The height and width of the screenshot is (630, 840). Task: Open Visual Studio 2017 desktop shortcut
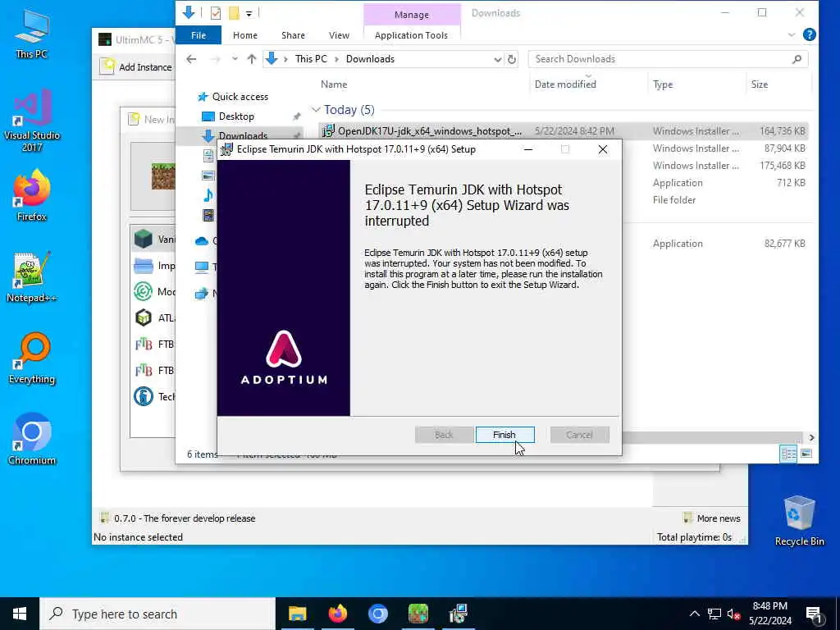tap(32, 121)
